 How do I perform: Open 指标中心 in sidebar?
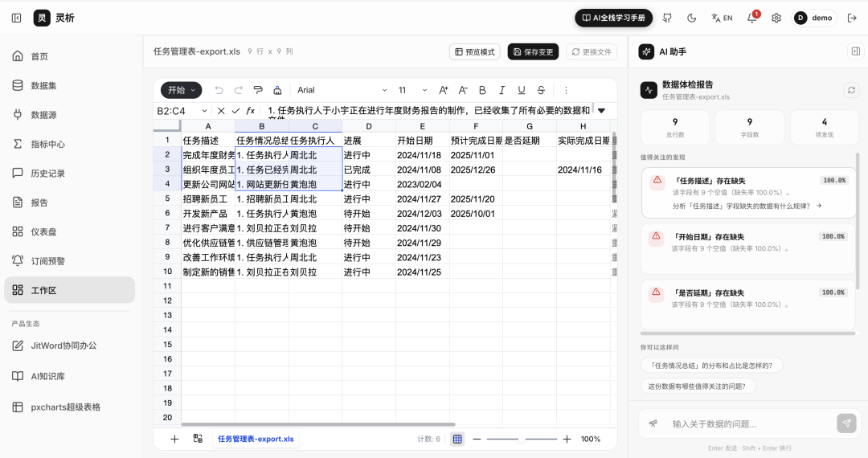pyautogui.click(x=69, y=145)
